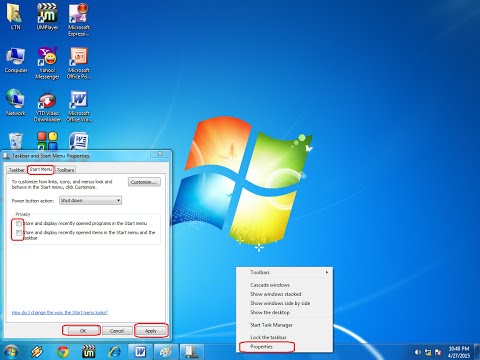480x360 pixels.
Task: Click the Apply button
Action: [x=151, y=331]
